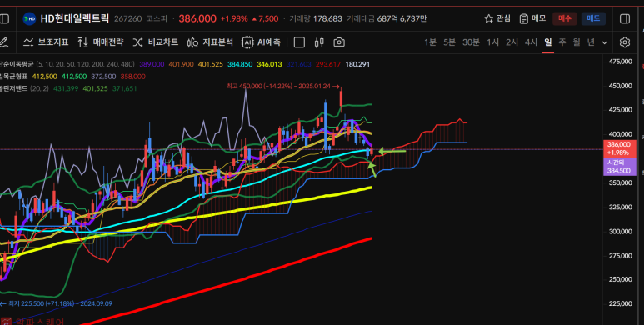
Task: Click the square layout icon
Action: [x=299, y=42]
